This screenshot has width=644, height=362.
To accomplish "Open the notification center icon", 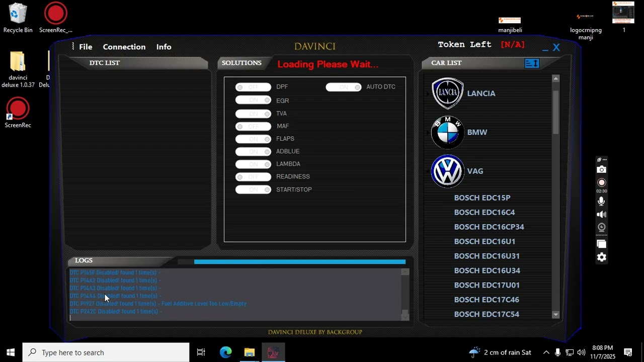I will [x=628, y=352].
